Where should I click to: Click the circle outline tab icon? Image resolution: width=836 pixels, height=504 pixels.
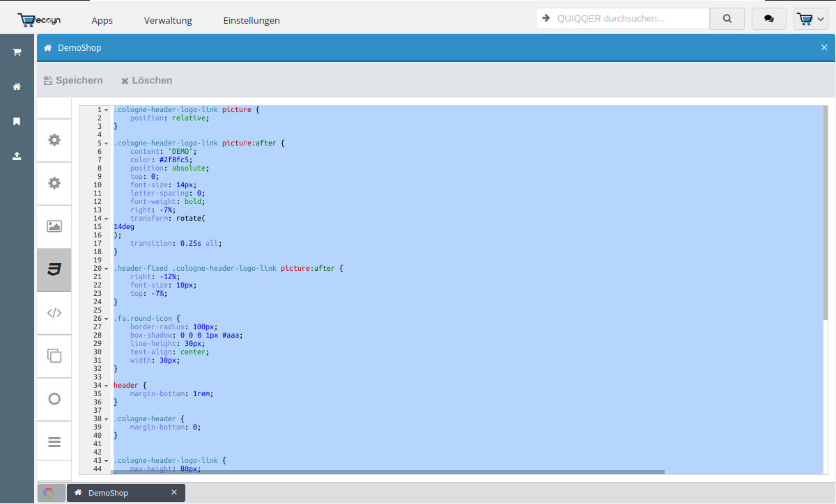pyautogui.click(x=54, y=399)
